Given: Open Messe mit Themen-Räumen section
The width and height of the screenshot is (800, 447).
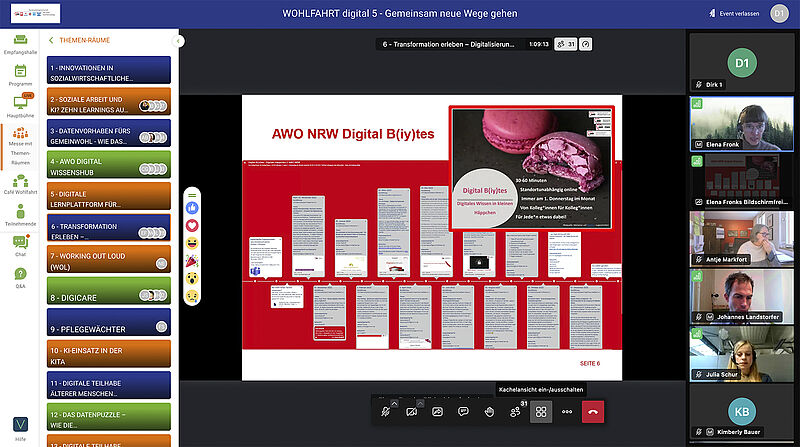Looking at the screenshot, I should click(x=20, y=146).
